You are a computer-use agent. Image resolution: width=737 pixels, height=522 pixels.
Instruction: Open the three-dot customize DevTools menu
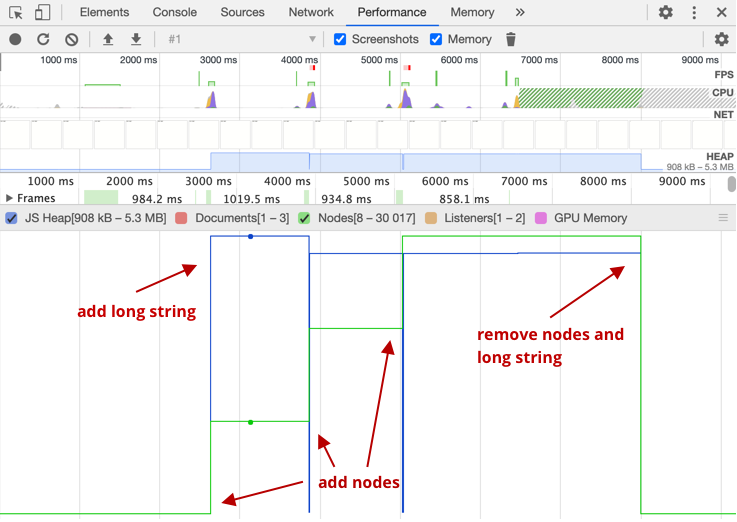pos(694,12)
